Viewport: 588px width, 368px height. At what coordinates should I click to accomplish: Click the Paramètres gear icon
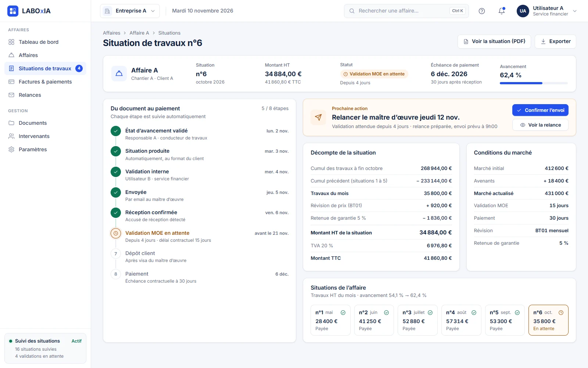pyautogui.click(x=11, y=149)
